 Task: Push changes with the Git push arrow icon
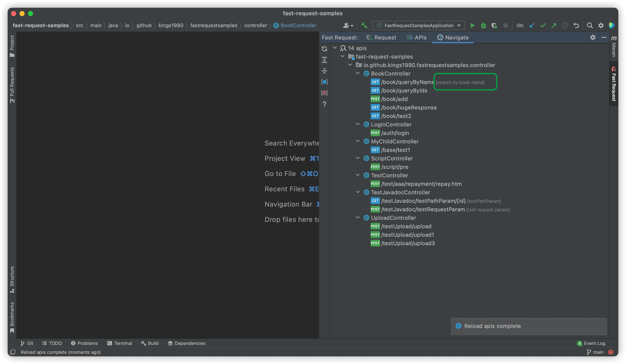(554, 25)
